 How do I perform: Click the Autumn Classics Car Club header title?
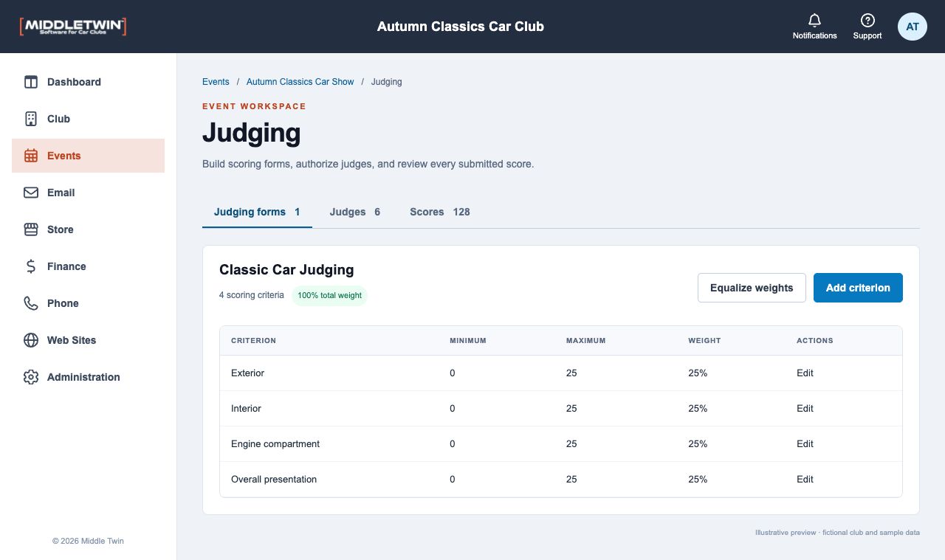pyautogui.click(x=461, y=27)
